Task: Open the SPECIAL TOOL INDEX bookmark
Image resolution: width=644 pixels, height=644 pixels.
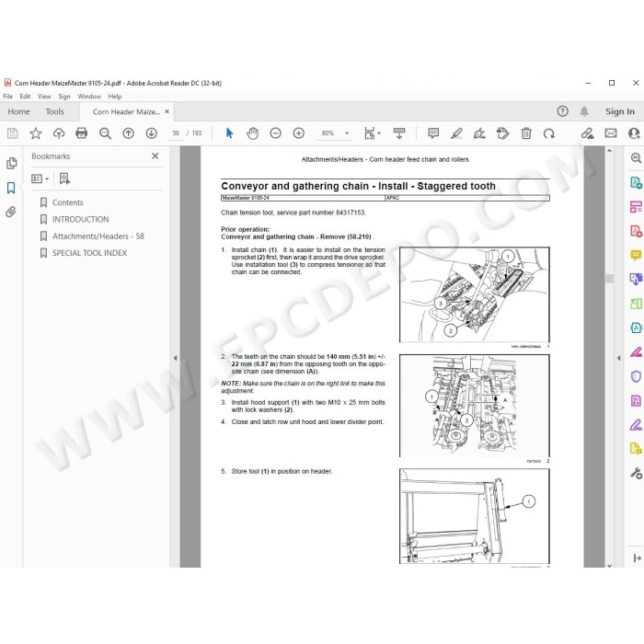Action: [89, 253]
